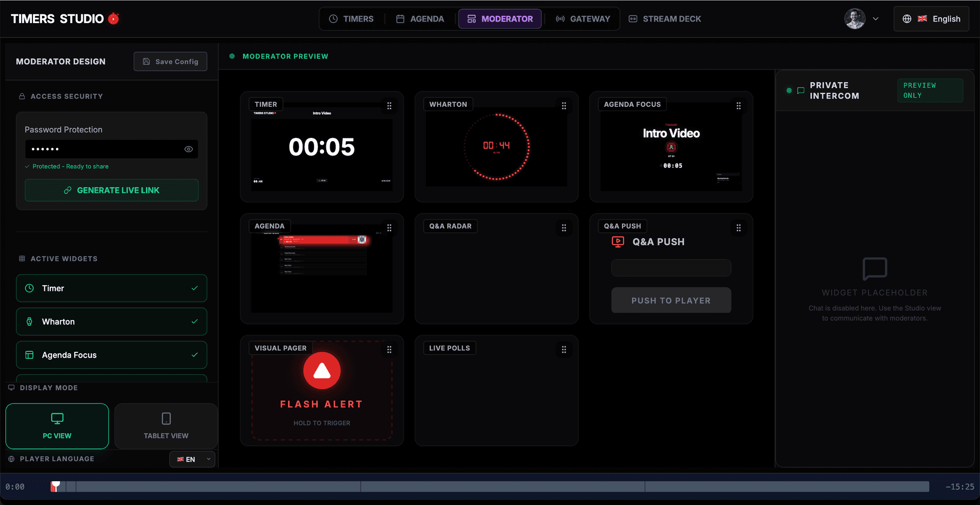The width and height of the screenshot is (980, 505).
Task: Expand the account dropdown chevron
Action: pos(876,19)
